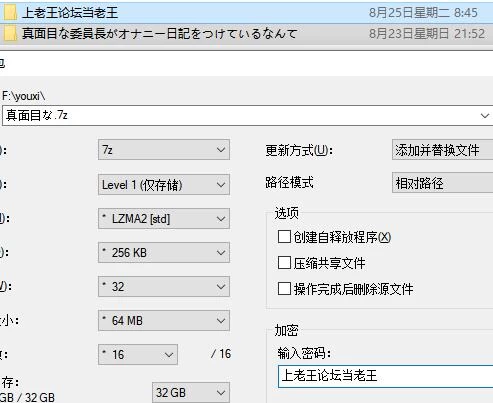Click the archive name field 真面目な.7z

click(247, 115)
